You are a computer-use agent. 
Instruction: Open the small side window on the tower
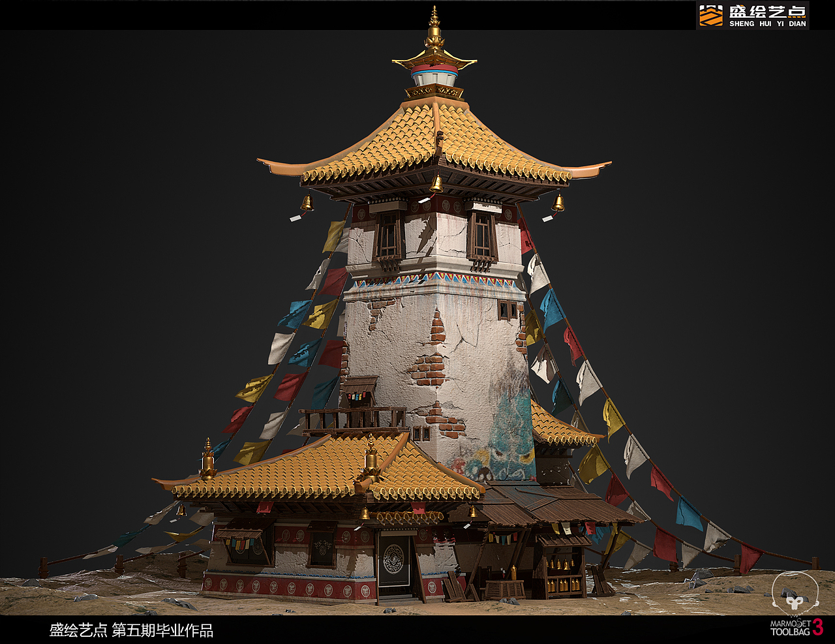click(508, 309)
